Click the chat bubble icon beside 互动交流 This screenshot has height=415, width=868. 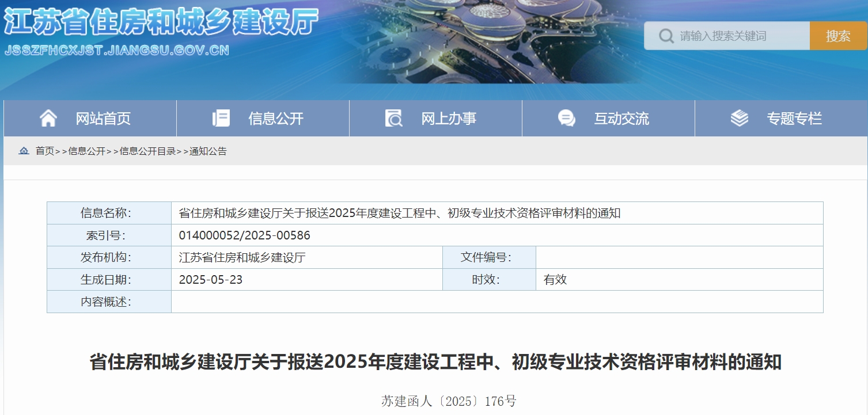point(567,119)
